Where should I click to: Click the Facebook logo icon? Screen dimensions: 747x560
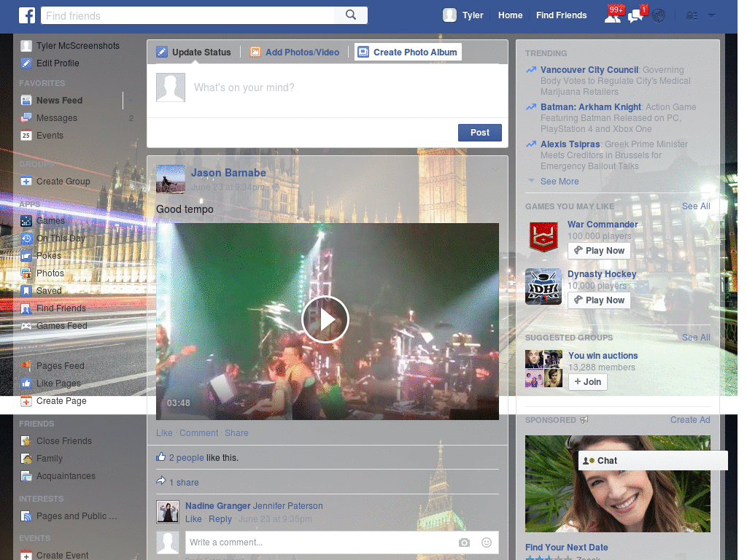pos(27,15)
